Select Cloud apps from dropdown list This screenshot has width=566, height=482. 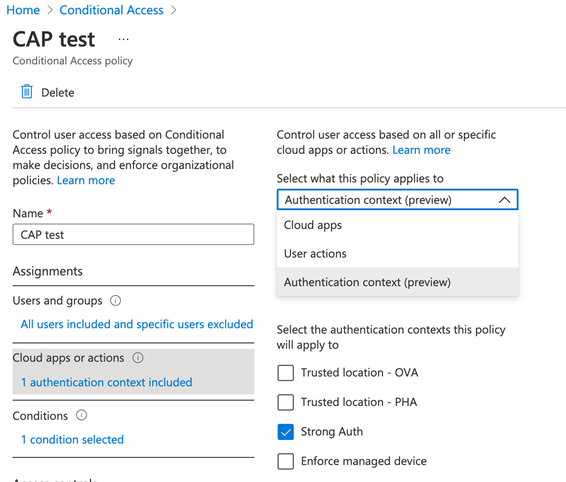click(397, 225)
